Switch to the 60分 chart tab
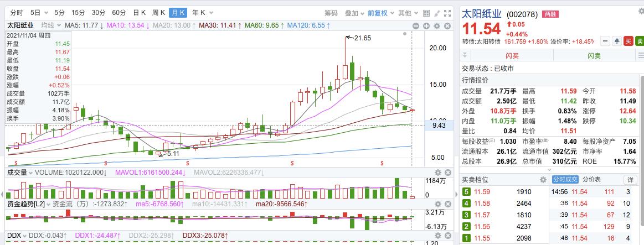This screenshot has width=644, height=245. 119,13
